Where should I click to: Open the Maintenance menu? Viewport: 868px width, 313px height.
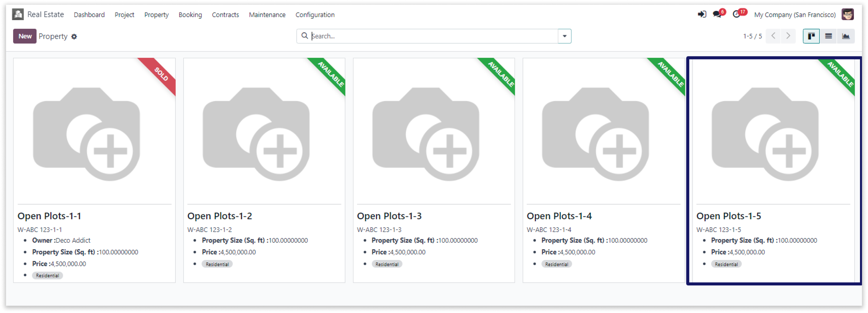coord(267,15)
